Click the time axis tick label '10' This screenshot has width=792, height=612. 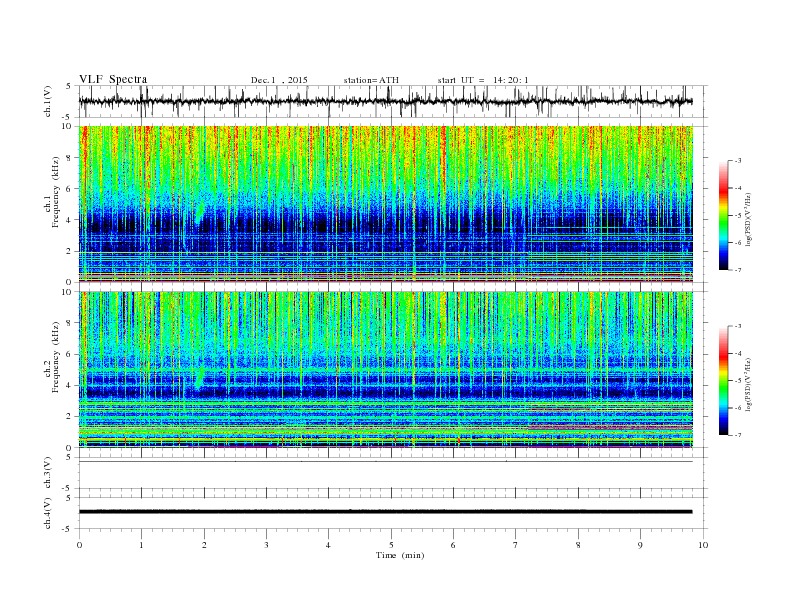[x=703, y=545]
